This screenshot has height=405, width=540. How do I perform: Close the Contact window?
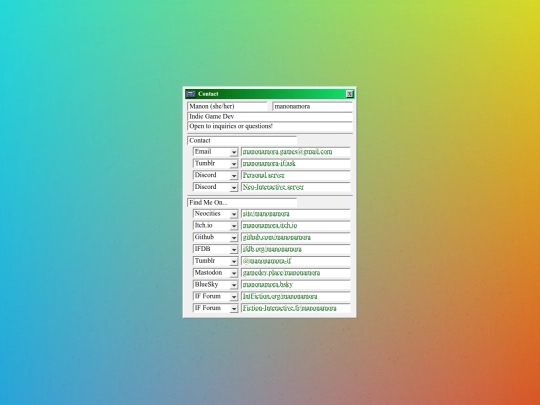pyautogui.click(x=349, y=94)
